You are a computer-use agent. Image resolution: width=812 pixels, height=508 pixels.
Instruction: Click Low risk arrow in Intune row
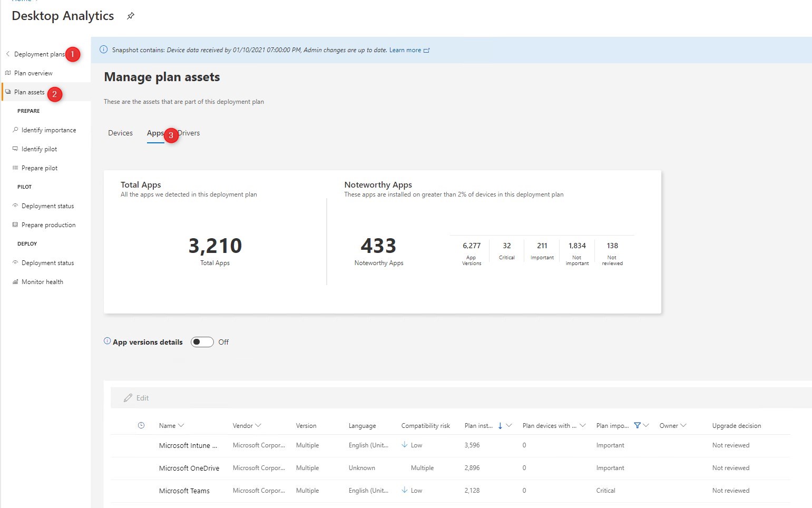pyautogui.click(x=405, y=445)
